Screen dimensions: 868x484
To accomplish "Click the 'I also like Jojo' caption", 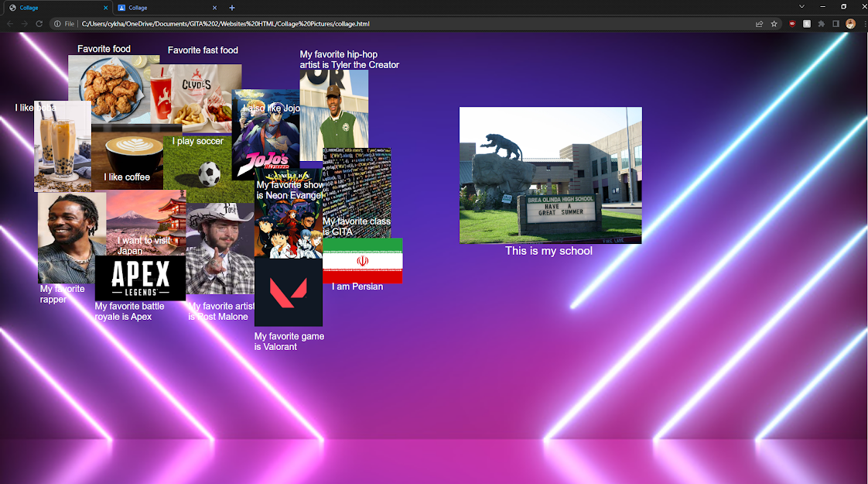I will pos(271,108).
